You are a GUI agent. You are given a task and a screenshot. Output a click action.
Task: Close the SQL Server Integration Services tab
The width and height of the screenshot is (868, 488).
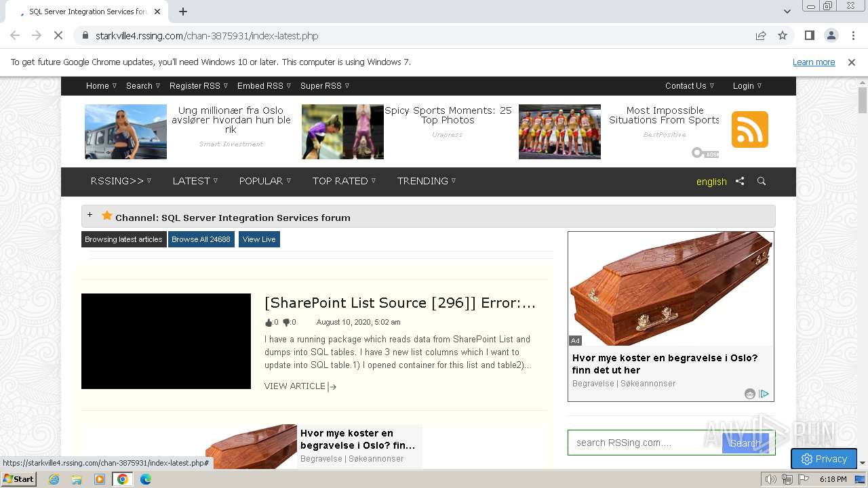pos(157,12)
